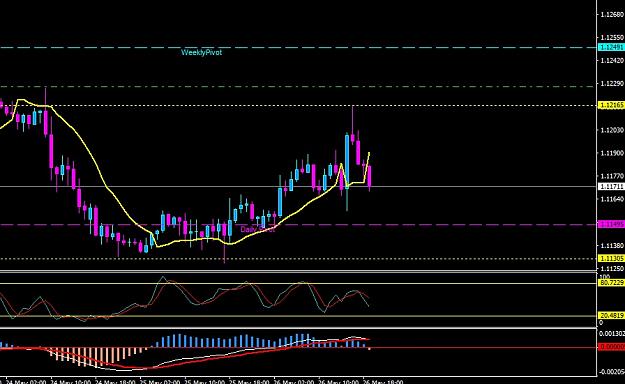
Task: Click the 1.12290 value on price scale
Action: tap(612, 83)
